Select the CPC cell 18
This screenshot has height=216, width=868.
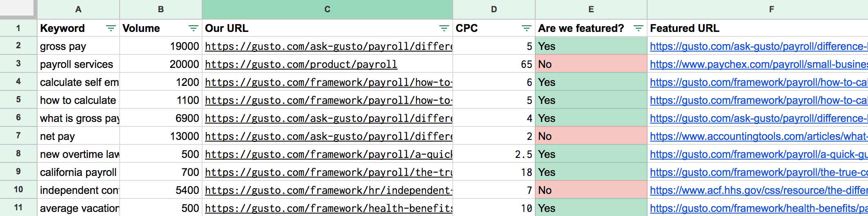tap(494, 172)
